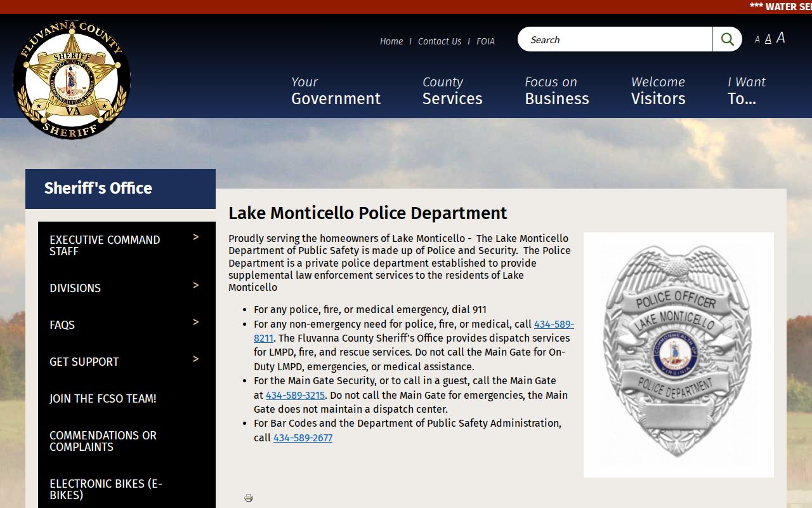The image size is (812, 508).
Task: Expand the Get Support submenu arrow
Action: (196, 359)
